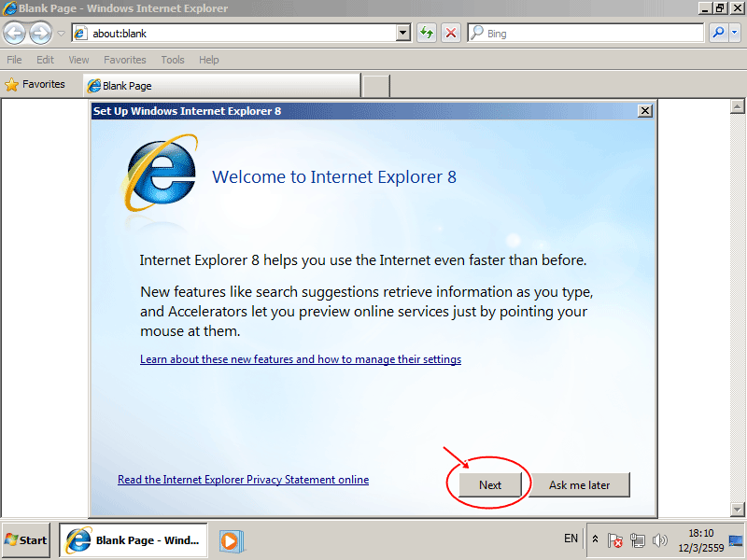Click Blank Page taskbar button
The height and width of the screenshot is (560, 747).
[134, 540]
